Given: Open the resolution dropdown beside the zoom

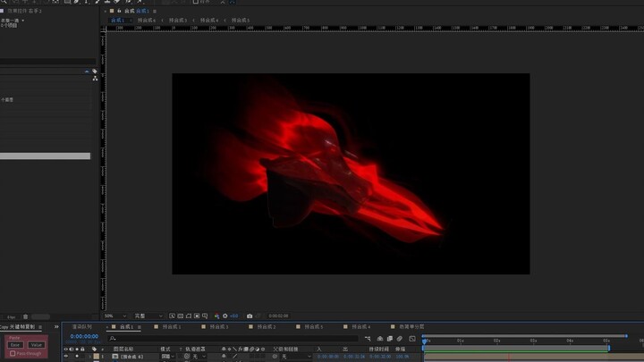Looking at the screenshot, I should (x=148, y=316).
